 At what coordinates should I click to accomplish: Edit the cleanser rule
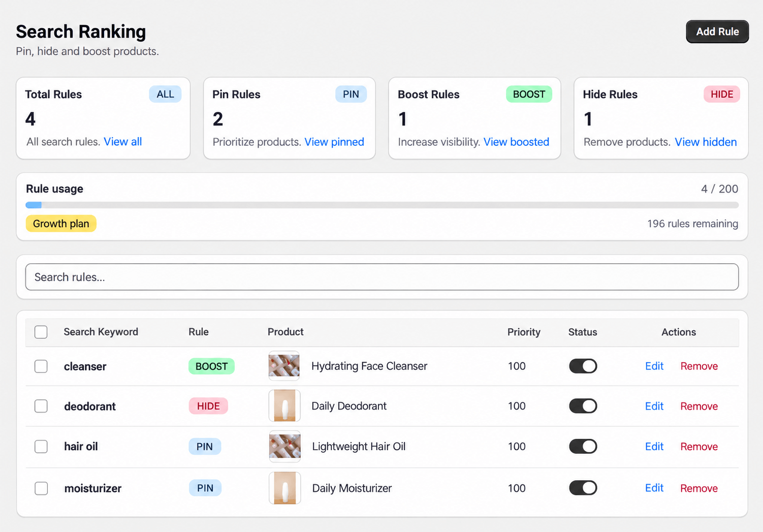point(654,366)
